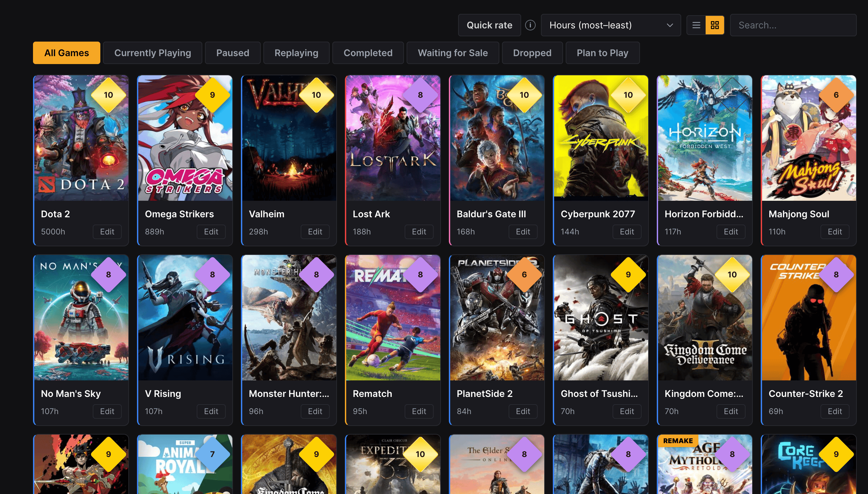Click the purple rating badge on Lost Ark
Screen dimensions: 868x494
[420, 95]
